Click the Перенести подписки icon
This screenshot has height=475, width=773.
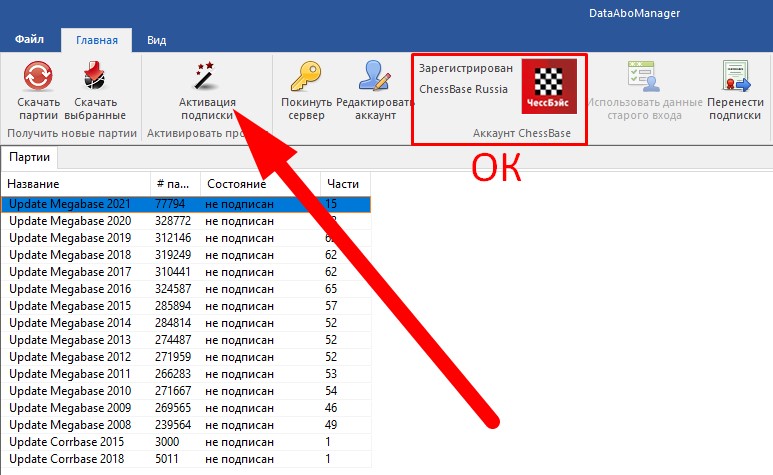point(735,78)
